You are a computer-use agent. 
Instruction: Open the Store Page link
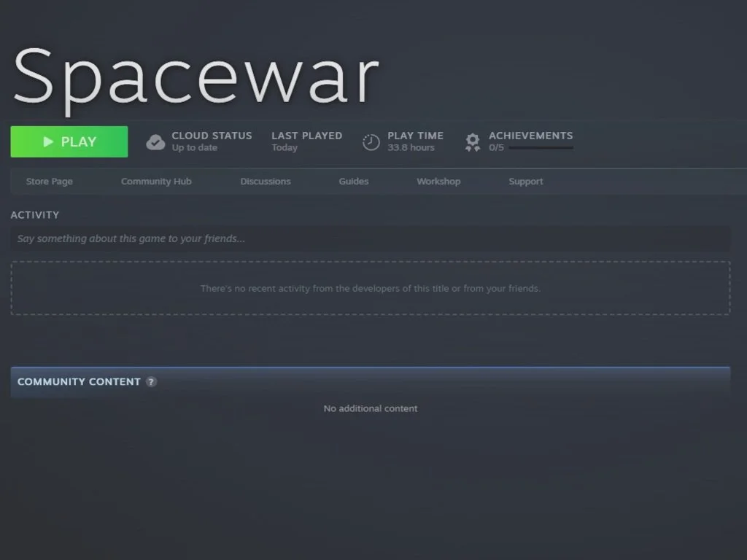coord(50,182)
